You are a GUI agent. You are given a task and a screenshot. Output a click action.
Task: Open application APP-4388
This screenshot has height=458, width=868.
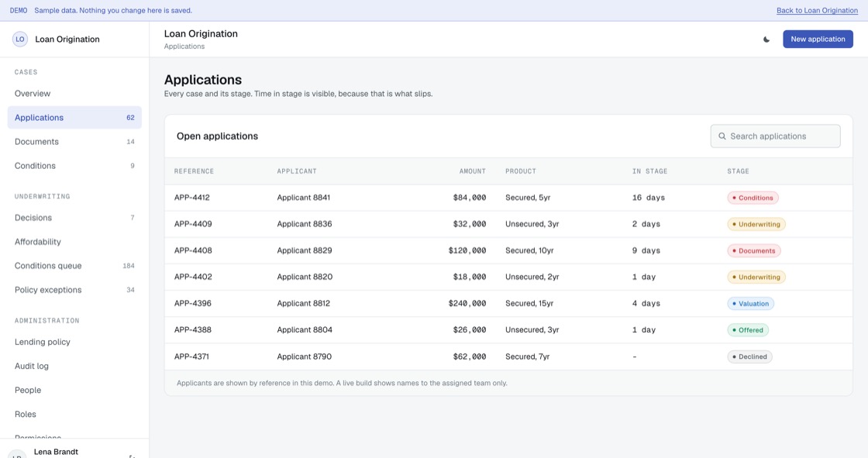pos(192,329)
